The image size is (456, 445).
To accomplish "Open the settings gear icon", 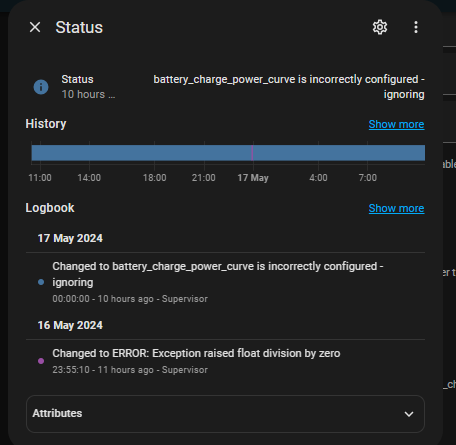I will [380, 27].
